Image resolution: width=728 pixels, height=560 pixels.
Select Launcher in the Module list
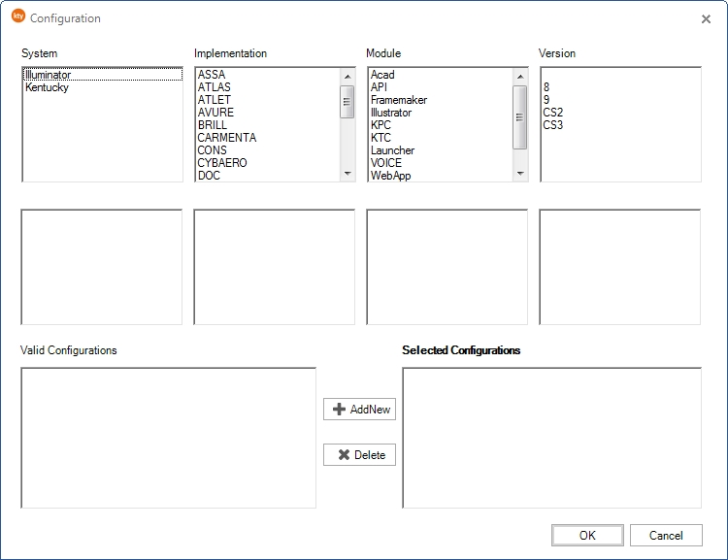[x=392, y=150]
